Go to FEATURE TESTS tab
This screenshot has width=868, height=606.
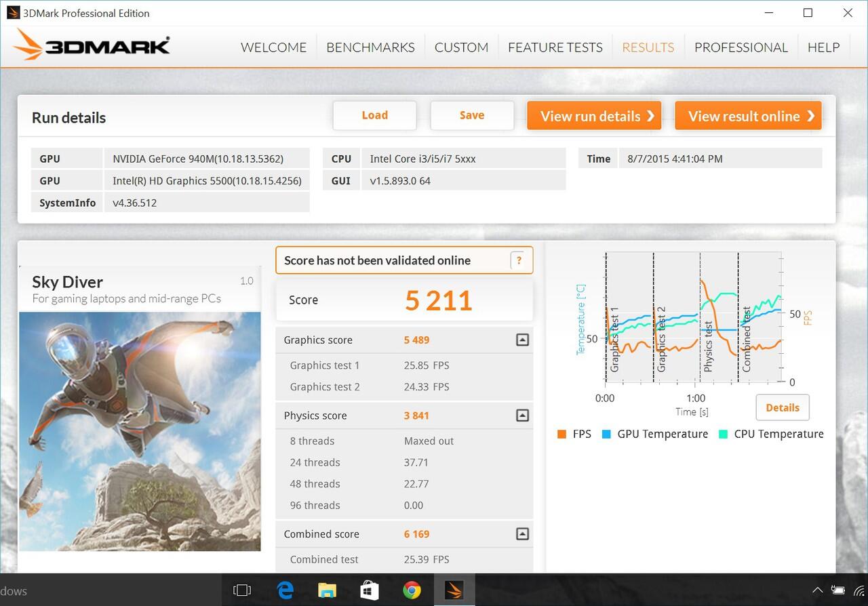click(x=555, y=47)
